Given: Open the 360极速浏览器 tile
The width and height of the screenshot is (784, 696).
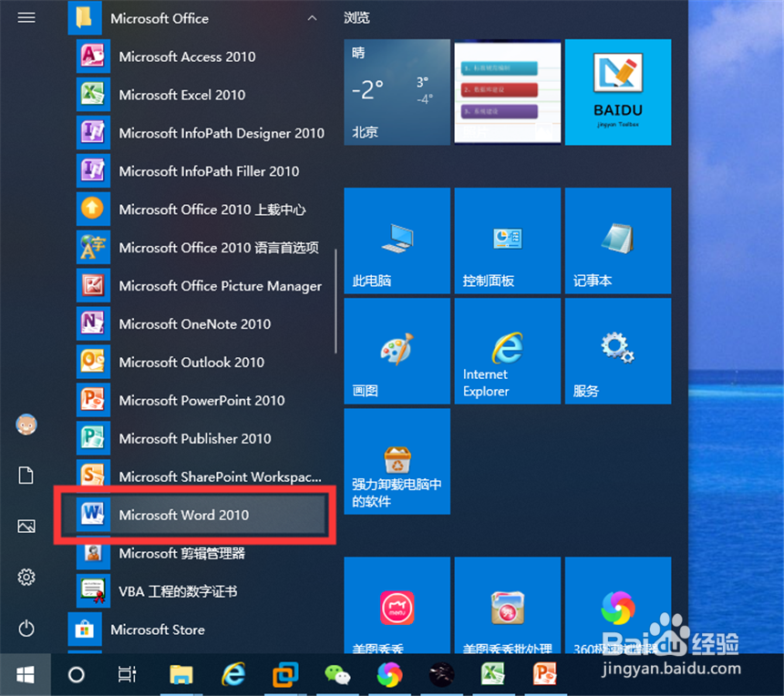Looking at the screenshot, I should point(618,605).
